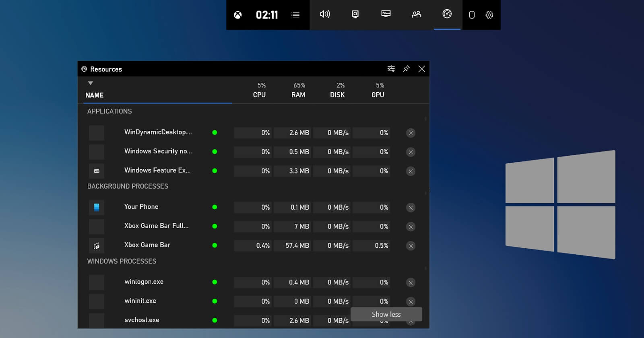Open Xbox Social widget

416,14
